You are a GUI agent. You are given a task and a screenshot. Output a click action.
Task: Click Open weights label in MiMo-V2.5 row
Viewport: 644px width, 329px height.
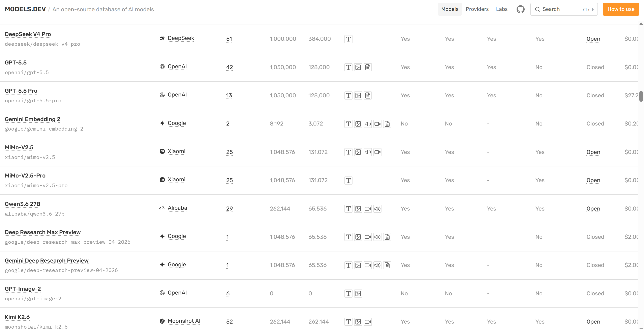coord(593,152)
